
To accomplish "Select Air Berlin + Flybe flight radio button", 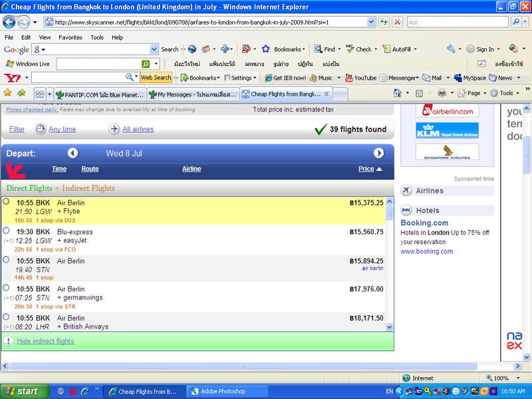I will click(x=6, y=201).
